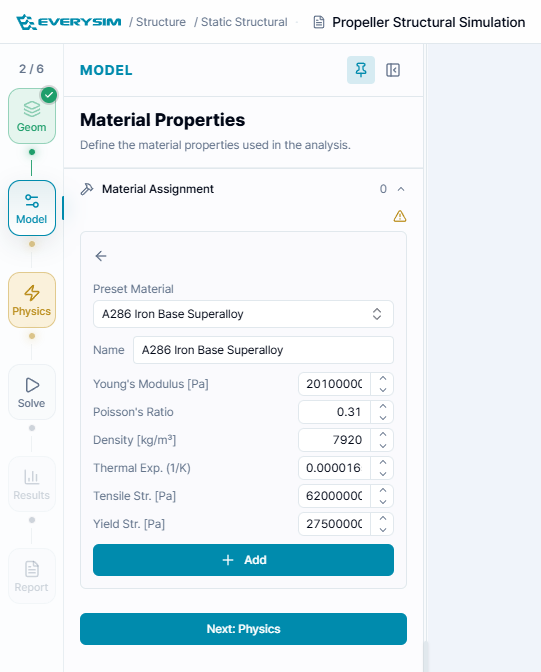The image size is (541, 672).
Task: Toggle the pin panel icon
Action: (x=361, y=70)
